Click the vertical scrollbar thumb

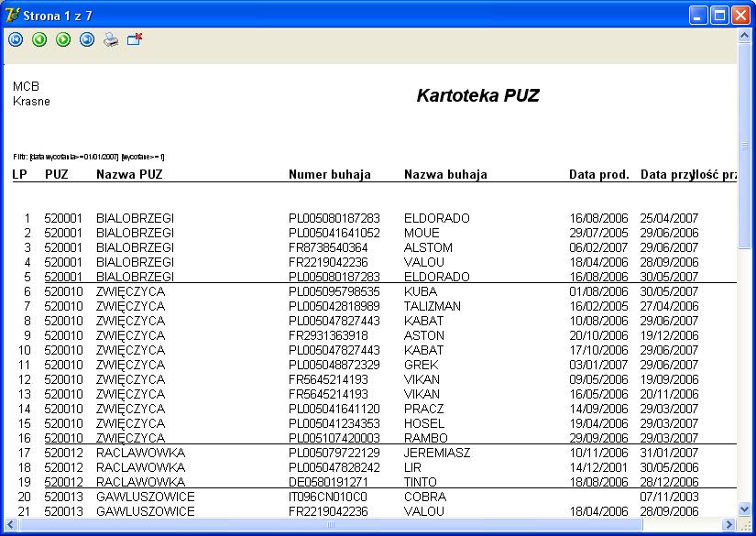(744, 146)
